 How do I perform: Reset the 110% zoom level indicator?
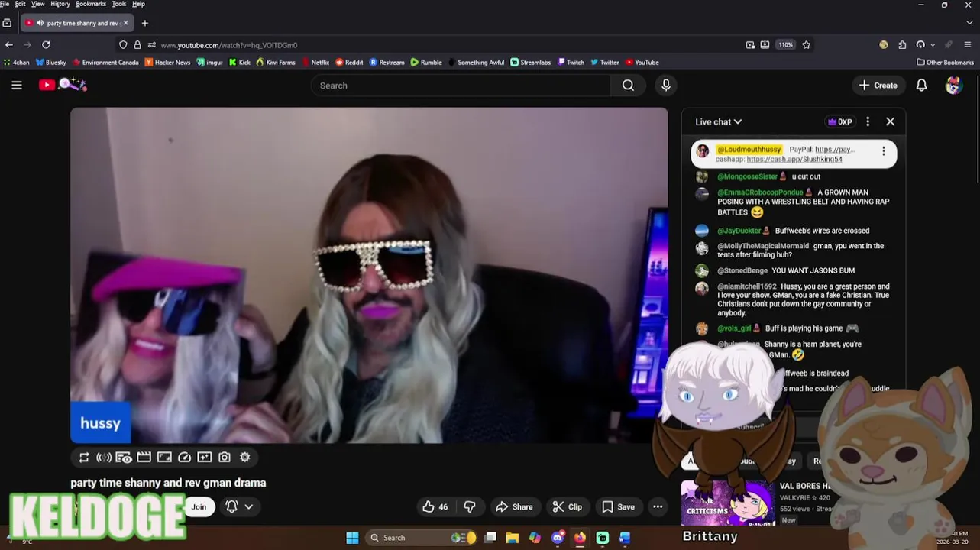point(786,45)
